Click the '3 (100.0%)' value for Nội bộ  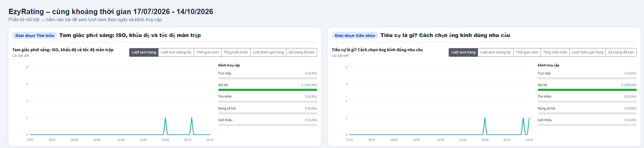coord(628,85)
